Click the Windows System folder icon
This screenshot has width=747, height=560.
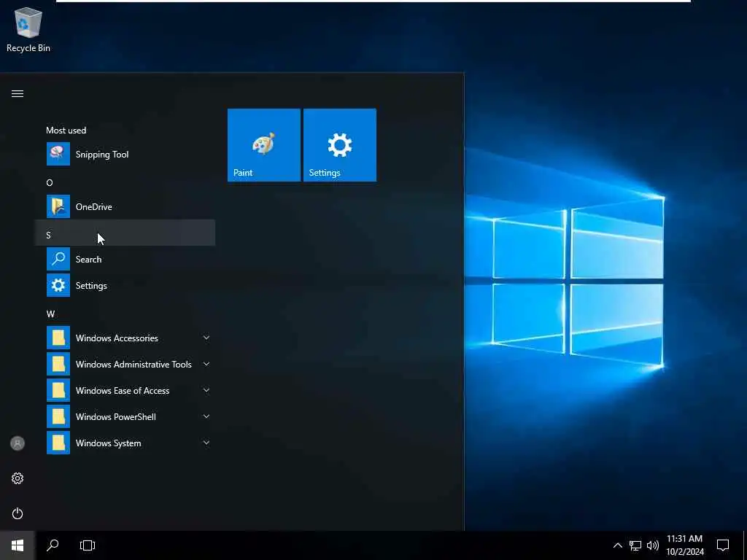58,443
